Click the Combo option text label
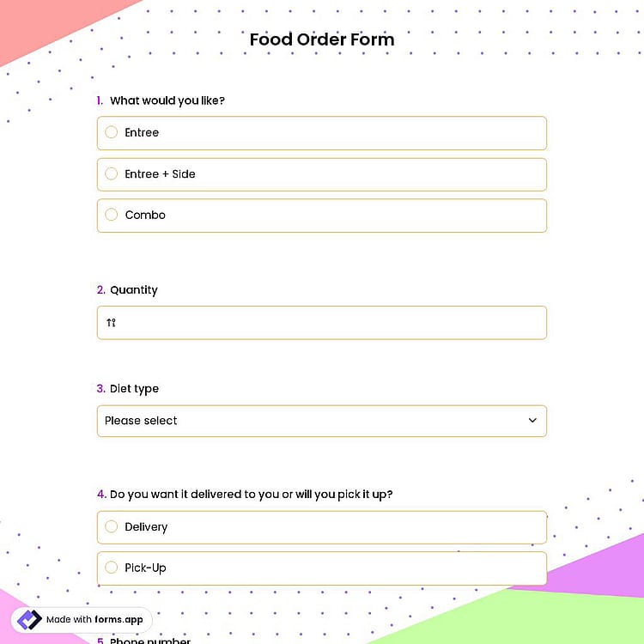Screen dimensions: 644x644 [145, 215]
